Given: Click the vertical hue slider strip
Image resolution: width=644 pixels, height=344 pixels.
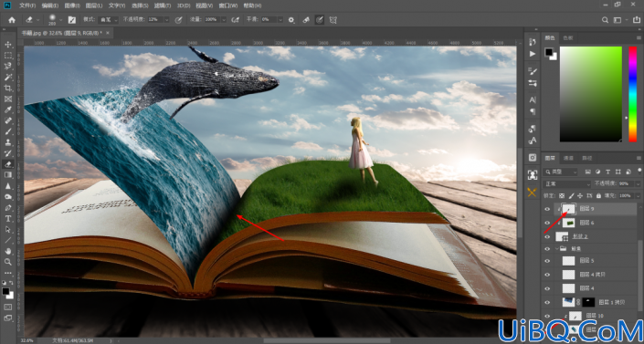Looking at the screenshot, I should coord(632,94).
